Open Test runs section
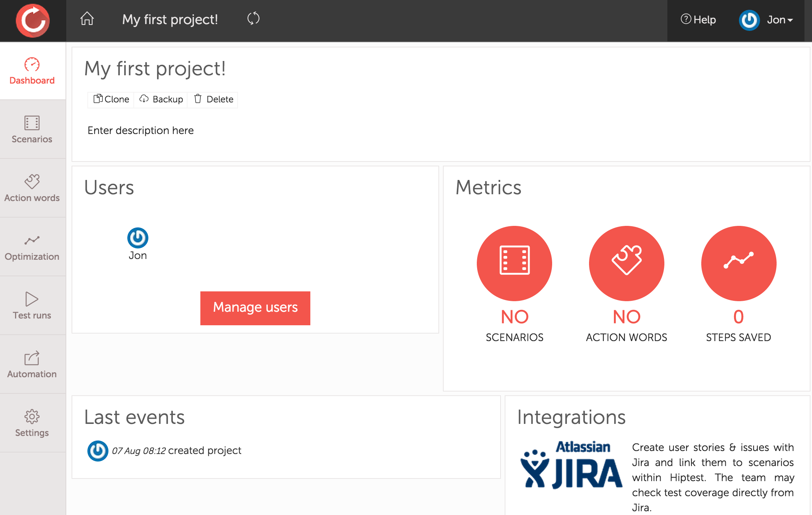 click(x=32, y=306)
